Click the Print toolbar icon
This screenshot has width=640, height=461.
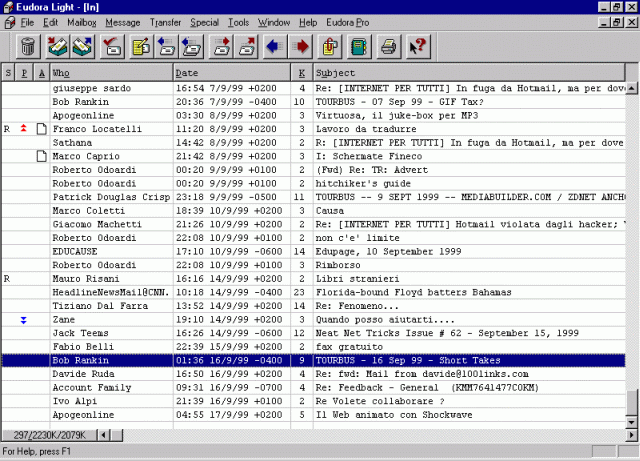pos(389,47)
